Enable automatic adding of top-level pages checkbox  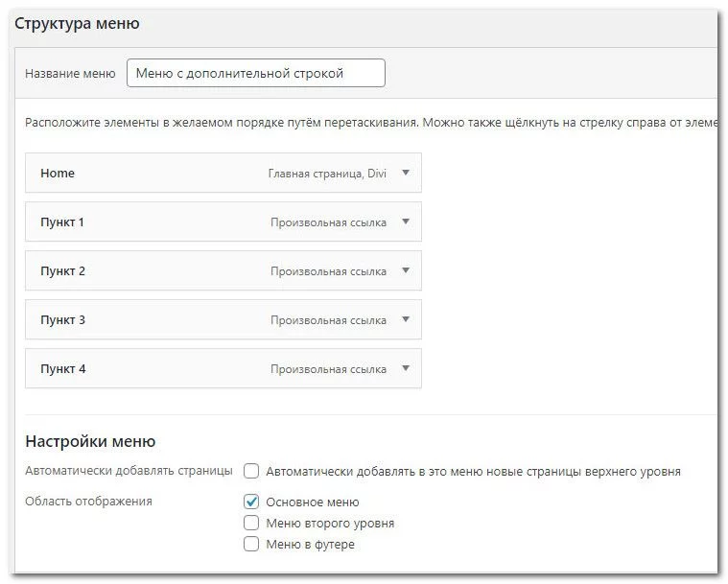[x=251, y=471]
